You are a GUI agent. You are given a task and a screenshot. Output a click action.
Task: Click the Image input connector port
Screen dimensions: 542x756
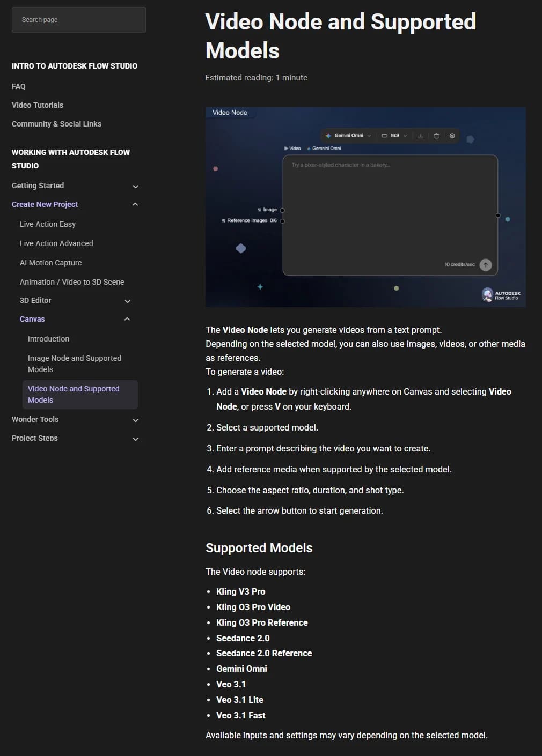click(x=282, y=210)
